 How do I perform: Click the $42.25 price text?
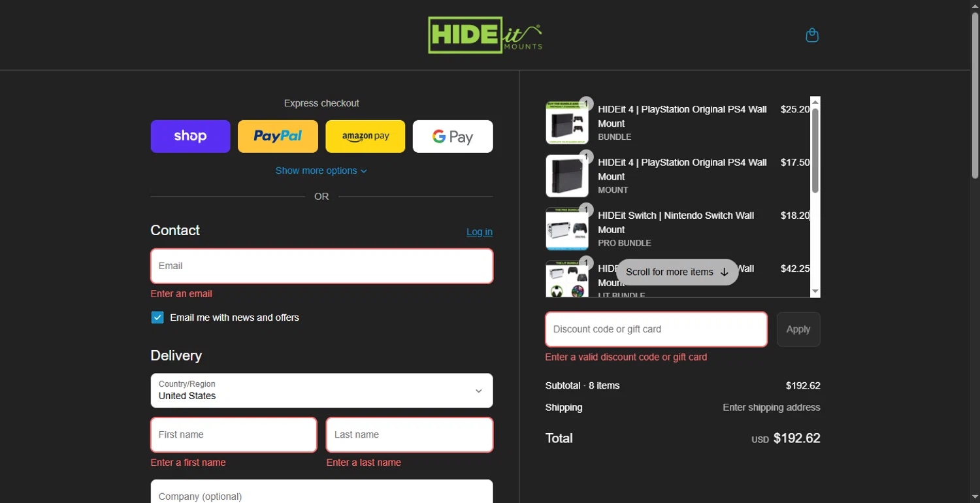pyautogui.click(x=795, y=268)
